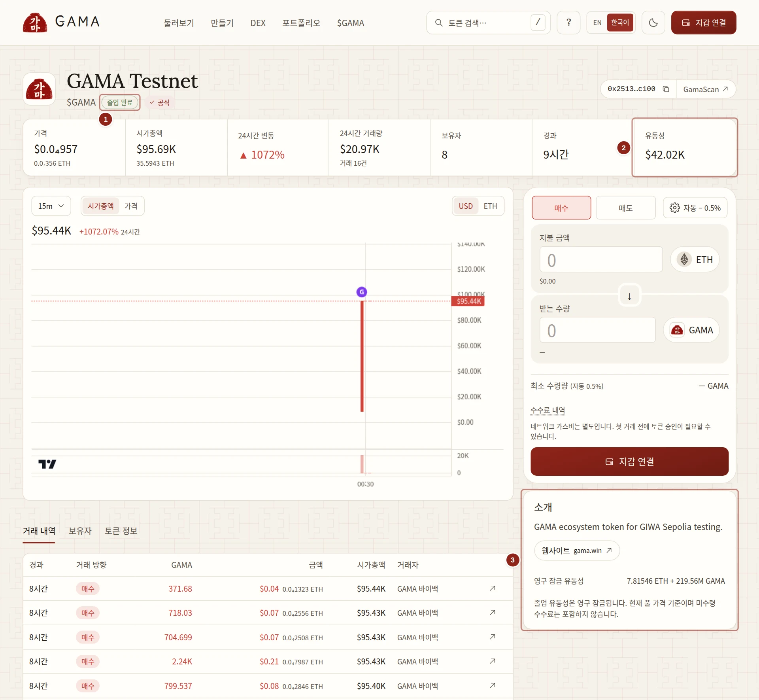Open the 보유자 tab
The image size is (759, 700).
point(80,531)
